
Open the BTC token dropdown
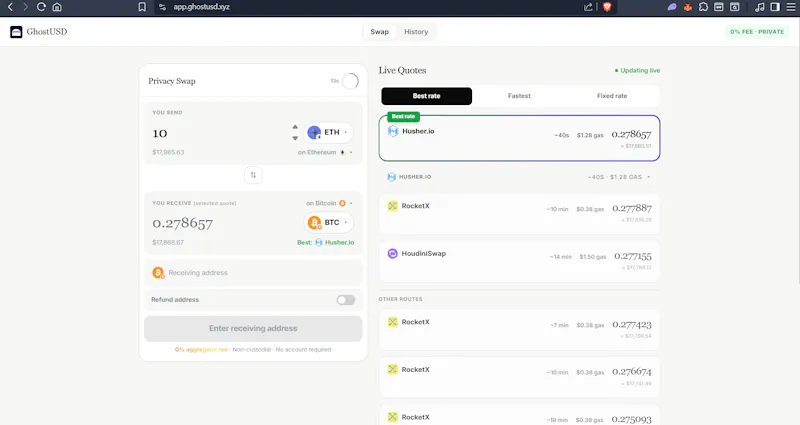(329, 222)
